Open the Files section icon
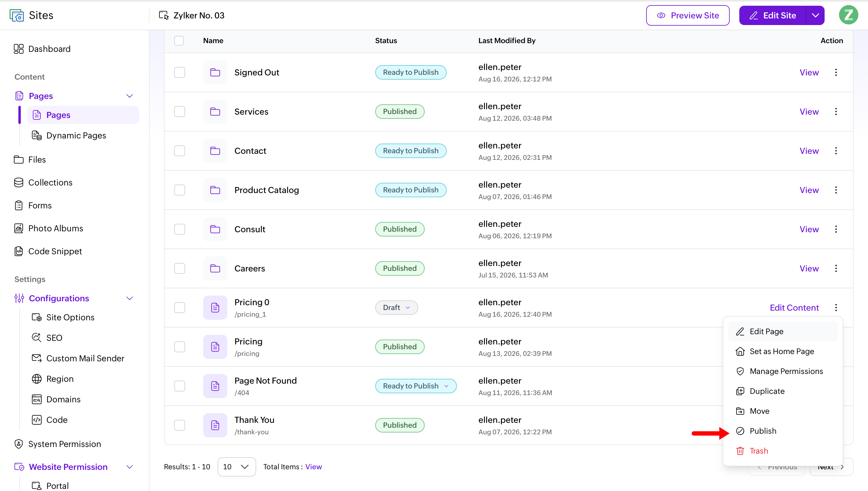 tap(18, 160)
